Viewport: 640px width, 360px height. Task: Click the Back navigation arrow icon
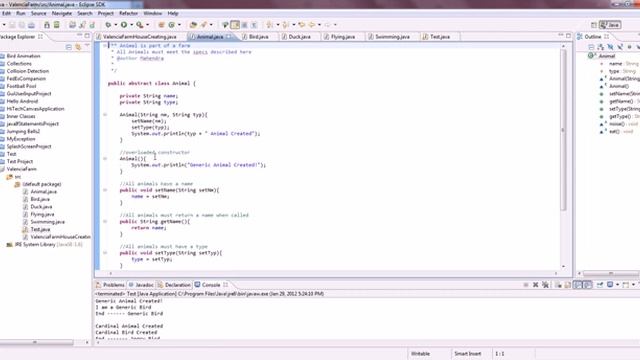coord(312,25)
